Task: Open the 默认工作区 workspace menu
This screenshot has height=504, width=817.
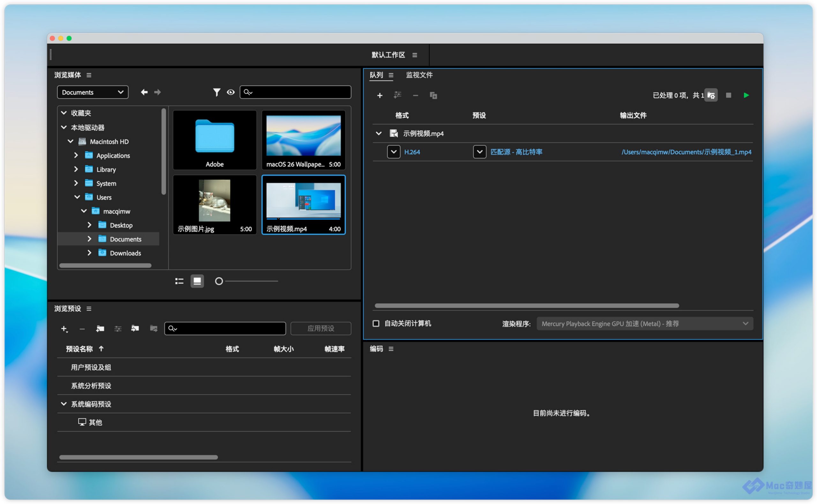Action: pos(415,55)
